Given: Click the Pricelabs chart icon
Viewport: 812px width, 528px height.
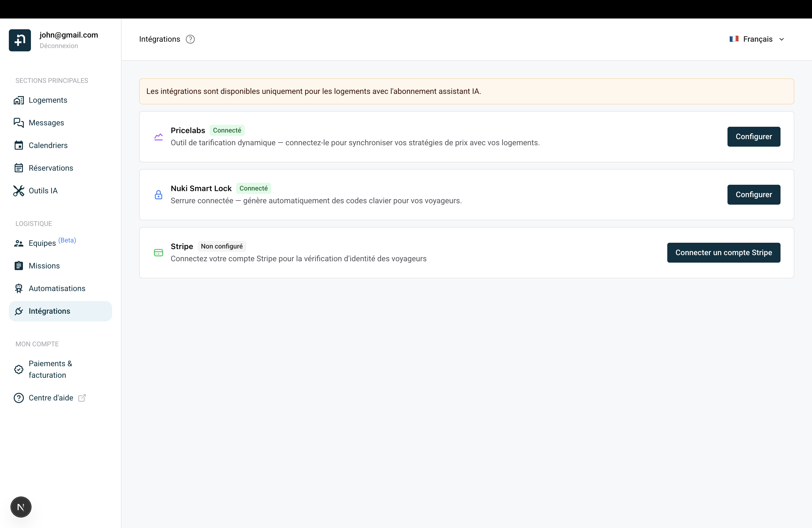Looking at the screenshot, I should (158, 137).
